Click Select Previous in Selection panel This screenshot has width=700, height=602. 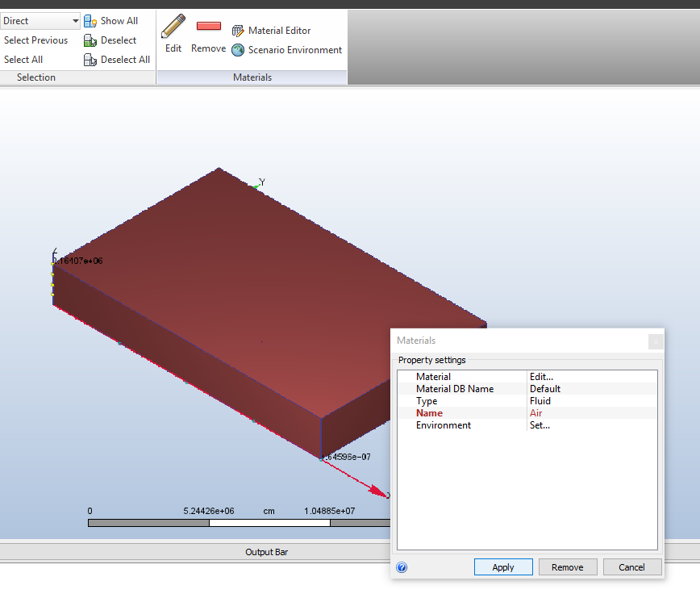[36, 40]
